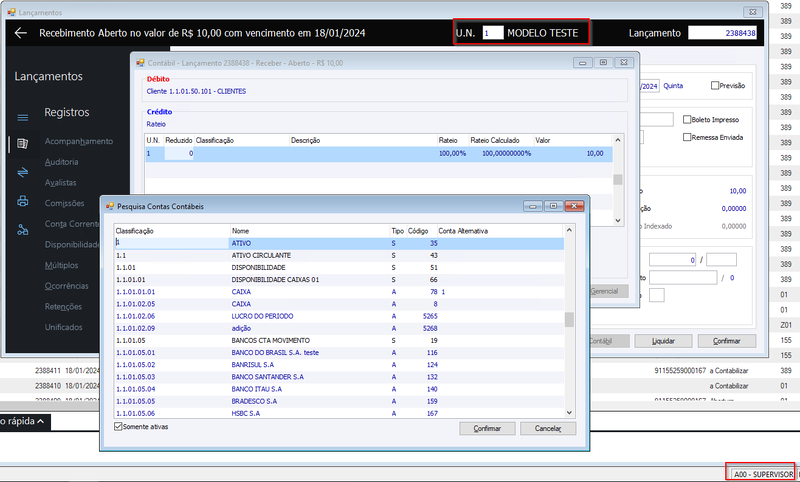Click scroll down arrow of Rateio grid
The width and height of the screenshot is (800, 482).
[x=618, y=221]
